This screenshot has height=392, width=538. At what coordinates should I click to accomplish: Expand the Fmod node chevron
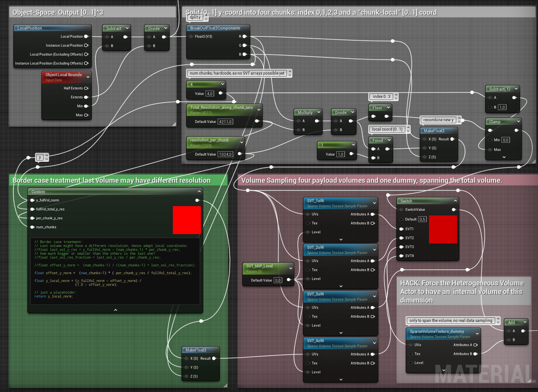coord(389,140)
